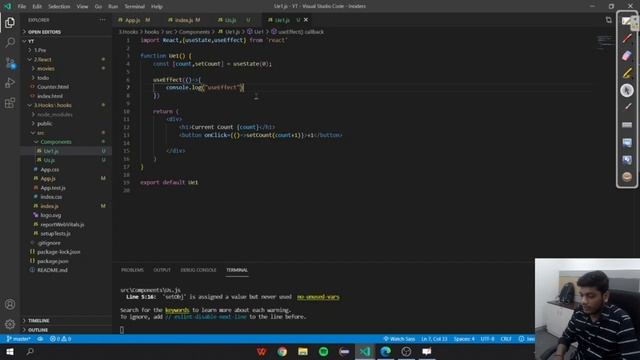Expand the Outline section
Screen dimensions: 640x360
66,329
